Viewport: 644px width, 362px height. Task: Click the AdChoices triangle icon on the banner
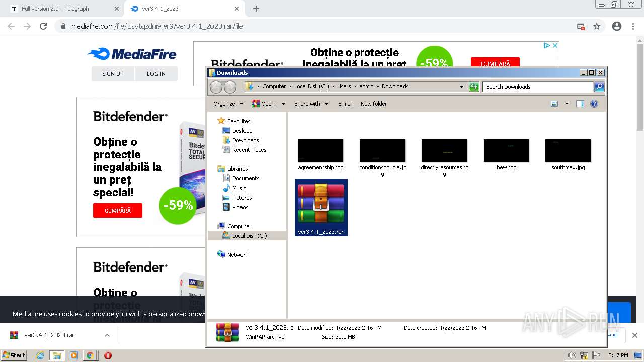tap(547, 45)
